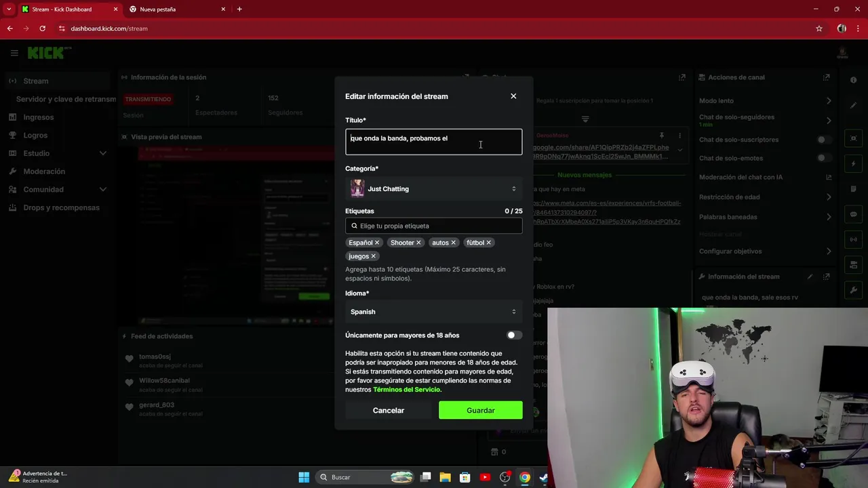Open a new browser tab

coord(239,9)
